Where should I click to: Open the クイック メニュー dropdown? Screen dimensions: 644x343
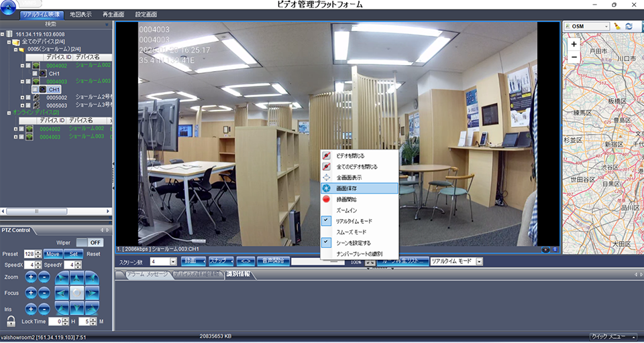[x=614, y=337]
